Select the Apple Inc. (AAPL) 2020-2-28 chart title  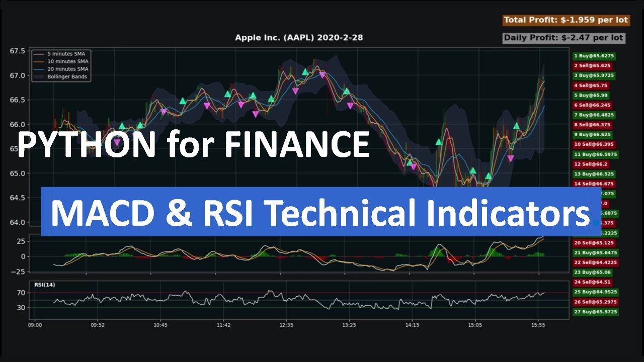point(299,38)
